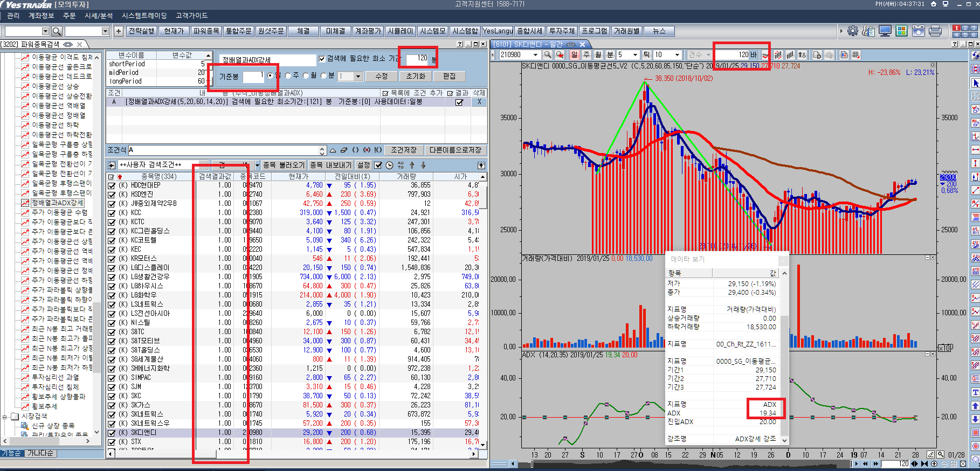Click the up-down arrows icon in the chart toolbar
Screen dimensions: 980x471
802,54
